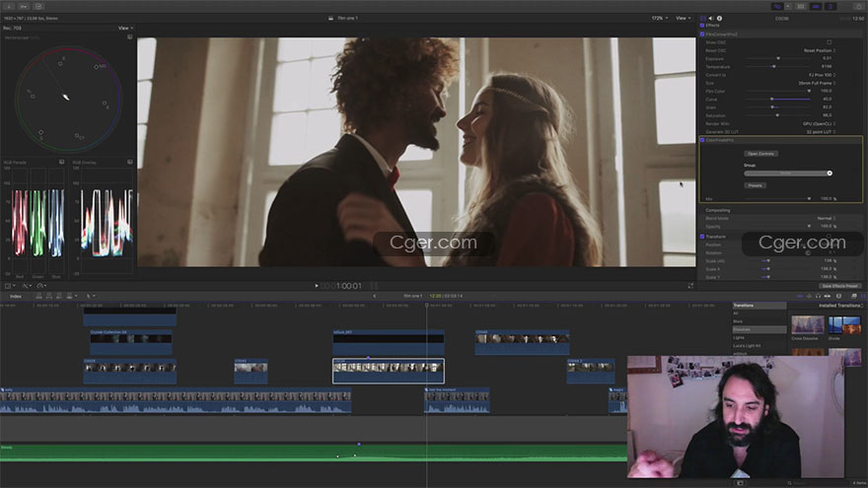Screen dimensions: 868x488
Task: Open the Reset Position popup menu
Action: click(x=820, y=50)
